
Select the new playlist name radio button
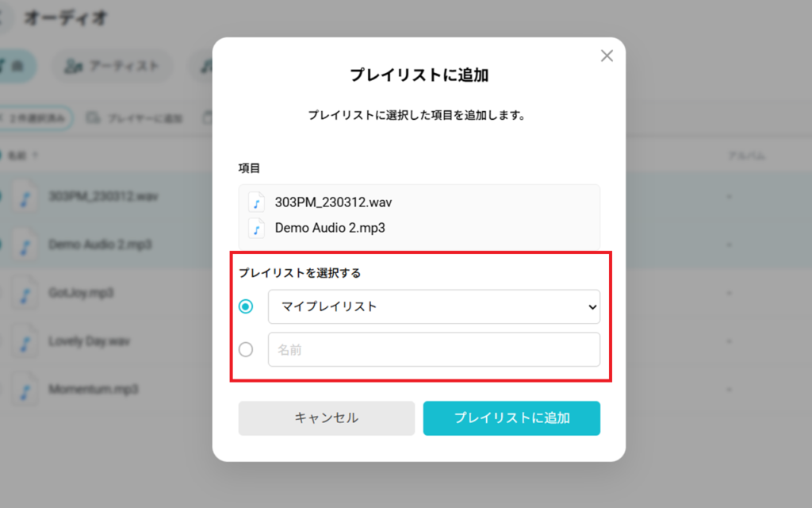(246, 349)
